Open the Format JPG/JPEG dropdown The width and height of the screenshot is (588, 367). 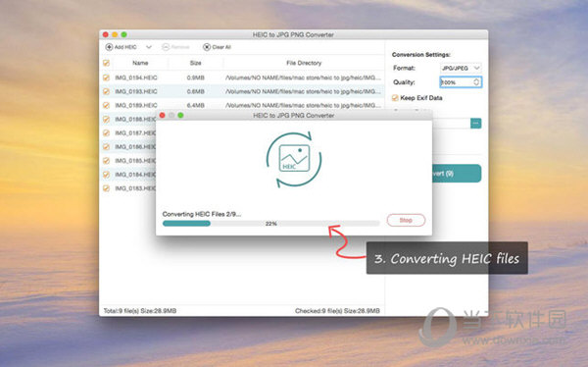pyautogui.click(x=461, y=68)
